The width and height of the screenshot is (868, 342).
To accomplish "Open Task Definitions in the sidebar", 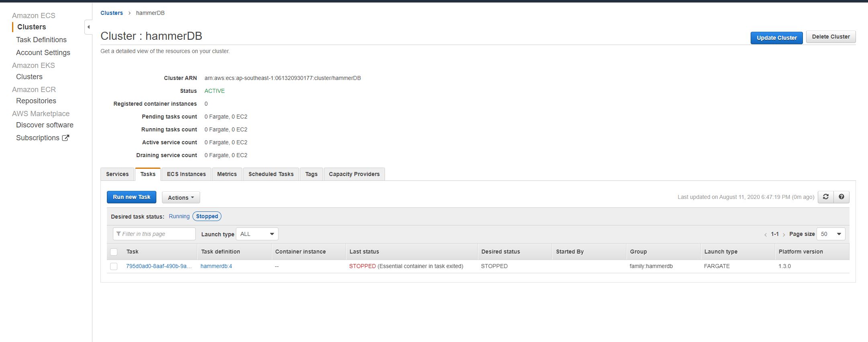I will [x=41, y=40].
